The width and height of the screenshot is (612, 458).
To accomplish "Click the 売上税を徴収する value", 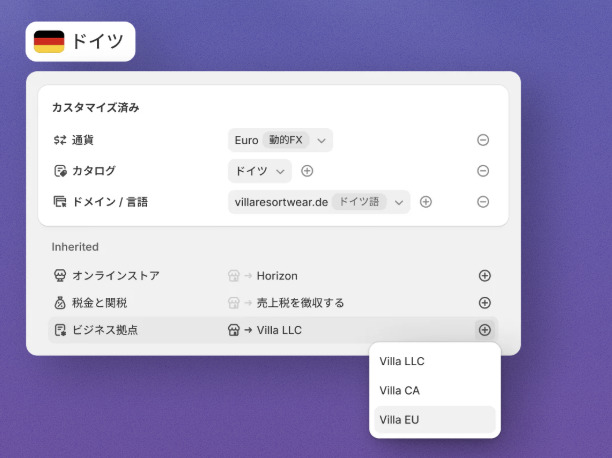I will pos(300,303).
